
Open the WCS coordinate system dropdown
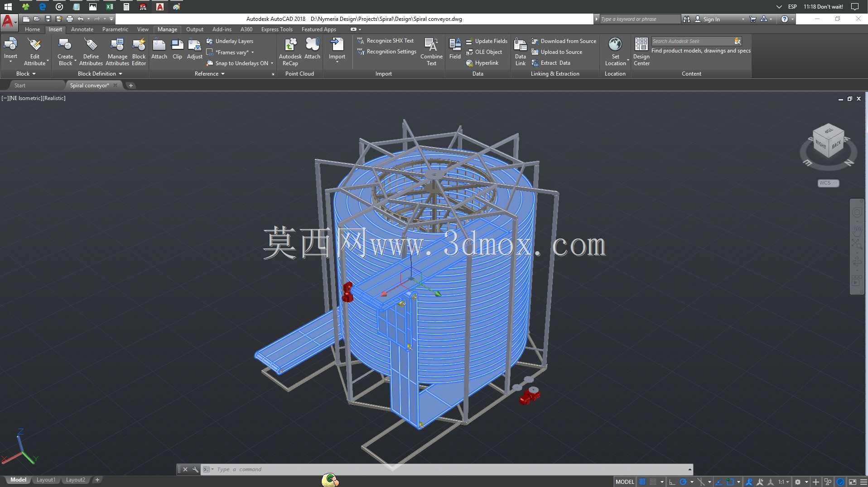click(828, 183)
